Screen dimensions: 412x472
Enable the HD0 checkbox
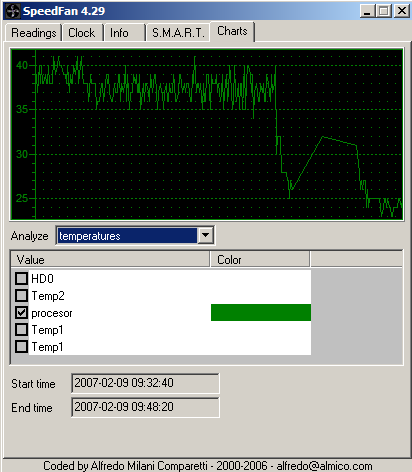tap(21, 278)
